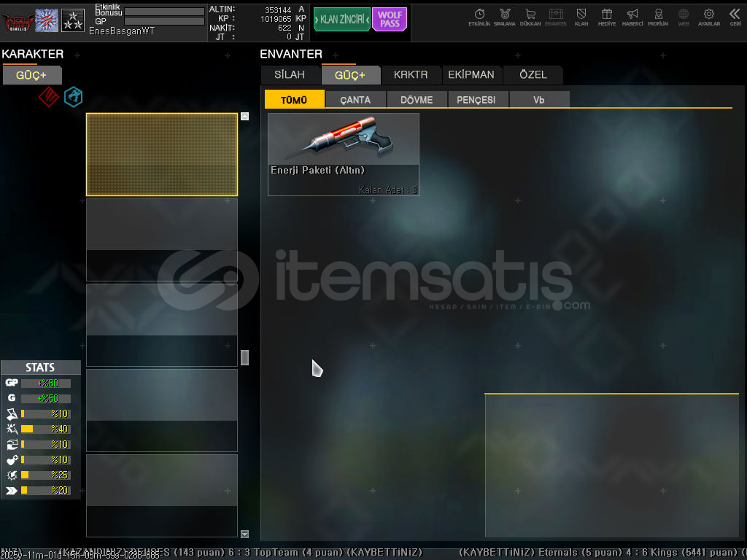Switch to the KRKTR tab

point(411,75)
